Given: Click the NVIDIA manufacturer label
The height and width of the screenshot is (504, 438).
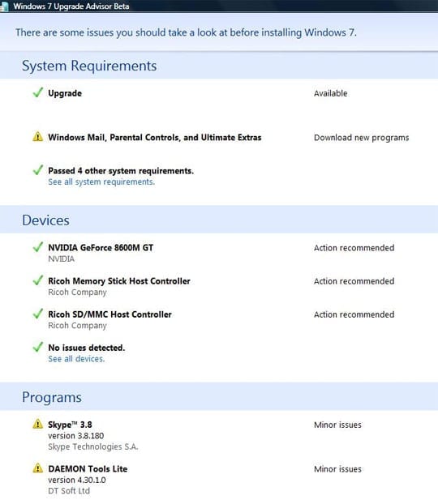Looking at the screenshot, I should [61, 259].
